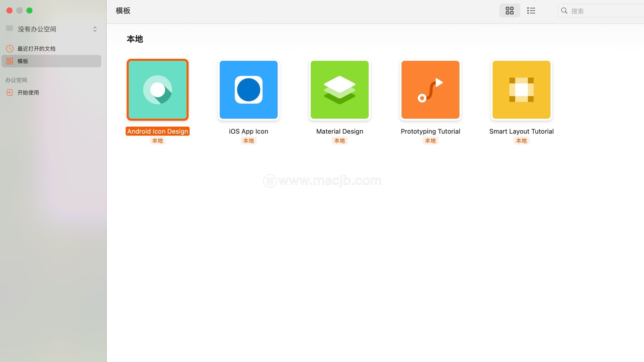Screen dimensions: 644x362
Task: Select the iOS App Icon template icon
Action: [x=248, y=90]
